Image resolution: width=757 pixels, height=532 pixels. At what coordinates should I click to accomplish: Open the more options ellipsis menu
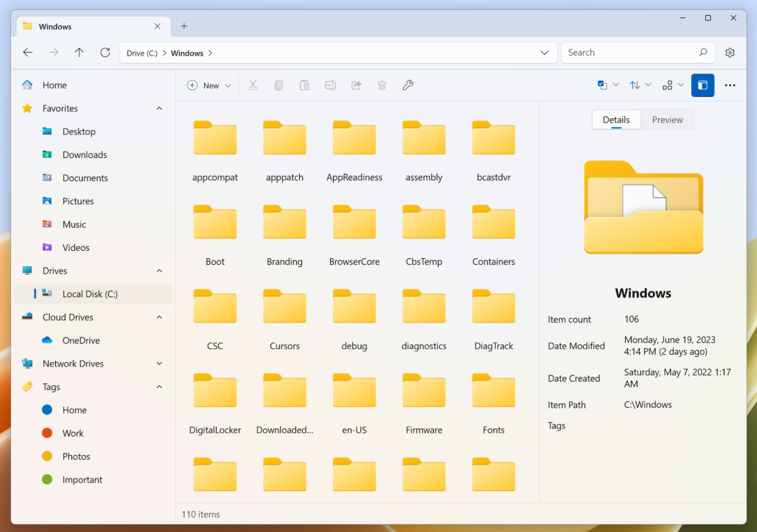click(x=730, y=85)
